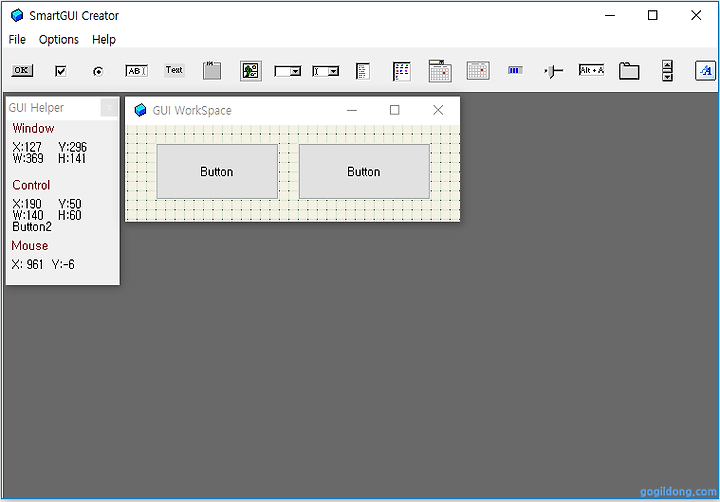The height and width of the screenshot is (502, 720).
Task: Maximize the GUI WorkSpace window
Action: pyautogui.click(x=394, y=110)
